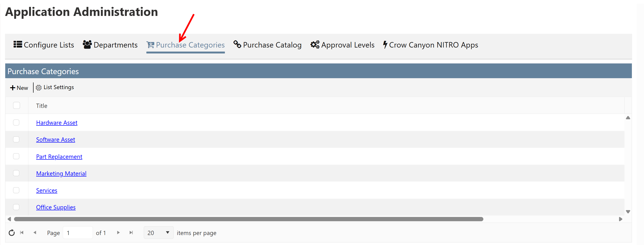The image size is (644, 245).
Task: Click the plus icon beside New
Action: (13, 88)
